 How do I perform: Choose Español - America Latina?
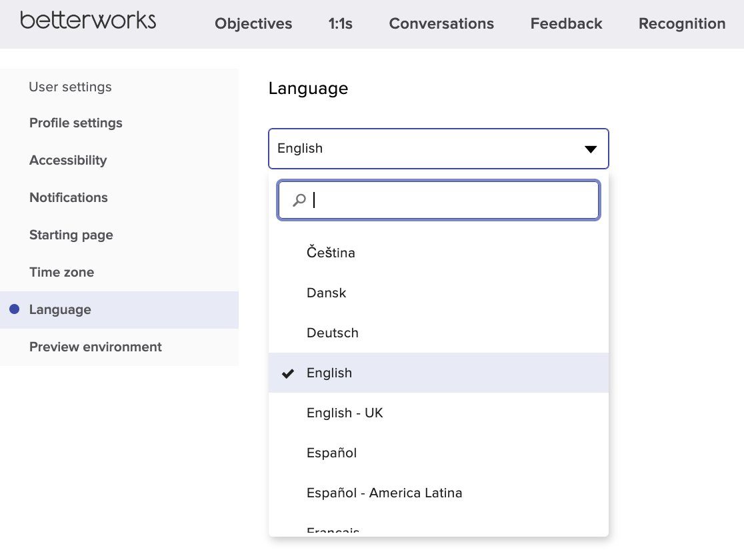click(x=384, y=493)
